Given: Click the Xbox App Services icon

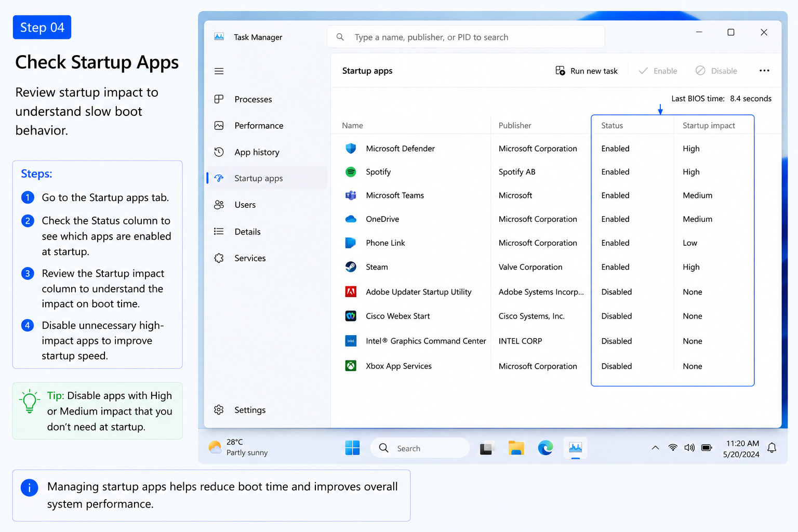Looking at the screenshot, I should pyautogui.click(x=351, y=366).
